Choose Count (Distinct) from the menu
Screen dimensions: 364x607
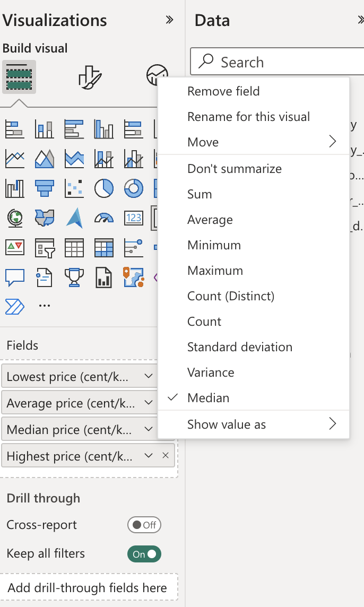point(231,296)
